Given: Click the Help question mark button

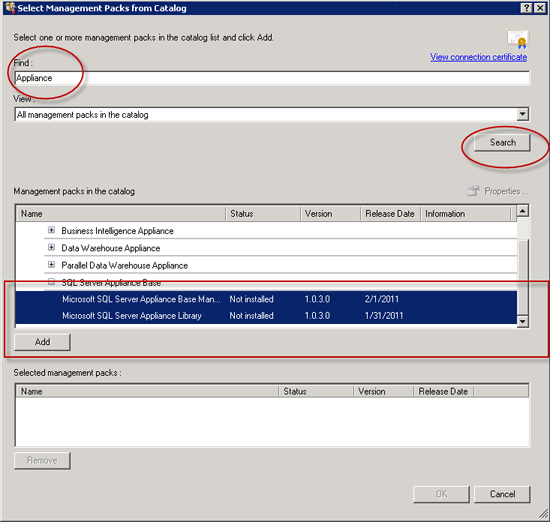Looking at the screenshot, I should (x=526, y=8).
